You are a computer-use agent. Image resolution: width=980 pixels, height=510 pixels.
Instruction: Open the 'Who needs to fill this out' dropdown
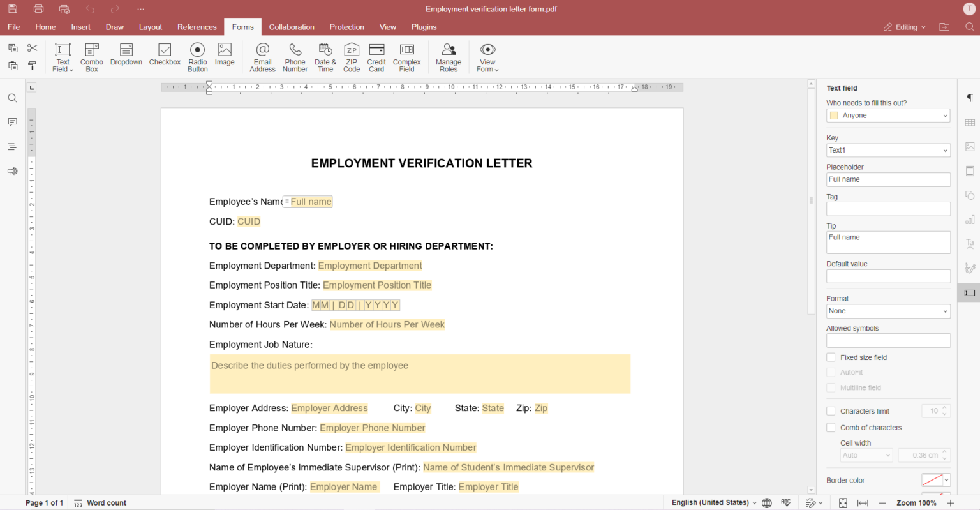click(x=887, y=116)
